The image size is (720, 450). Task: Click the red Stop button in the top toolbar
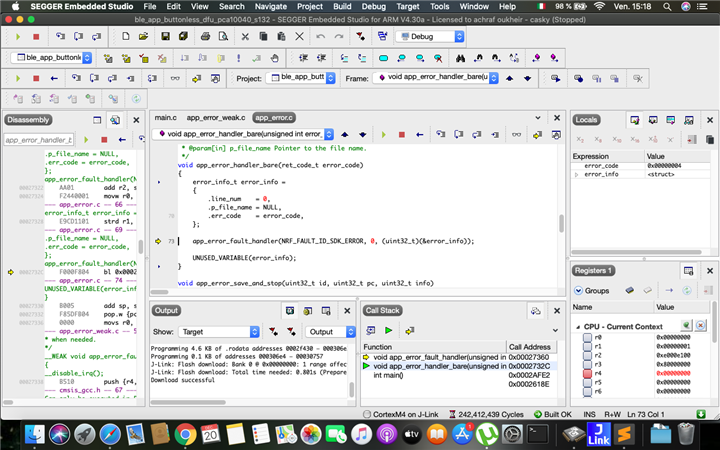pos(36,37)
